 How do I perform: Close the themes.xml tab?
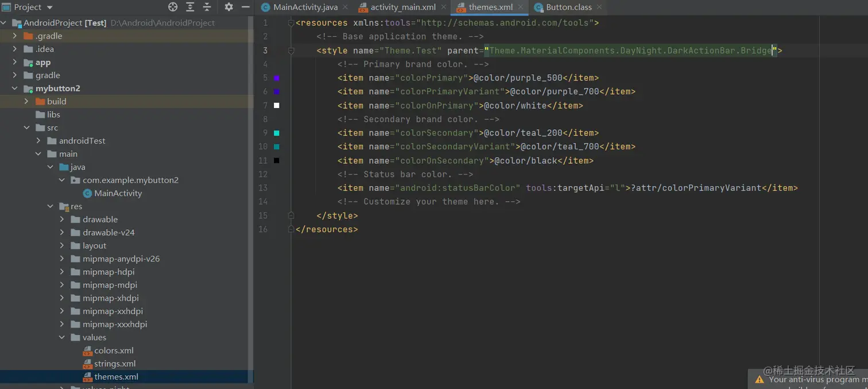[x=520, y=7]
